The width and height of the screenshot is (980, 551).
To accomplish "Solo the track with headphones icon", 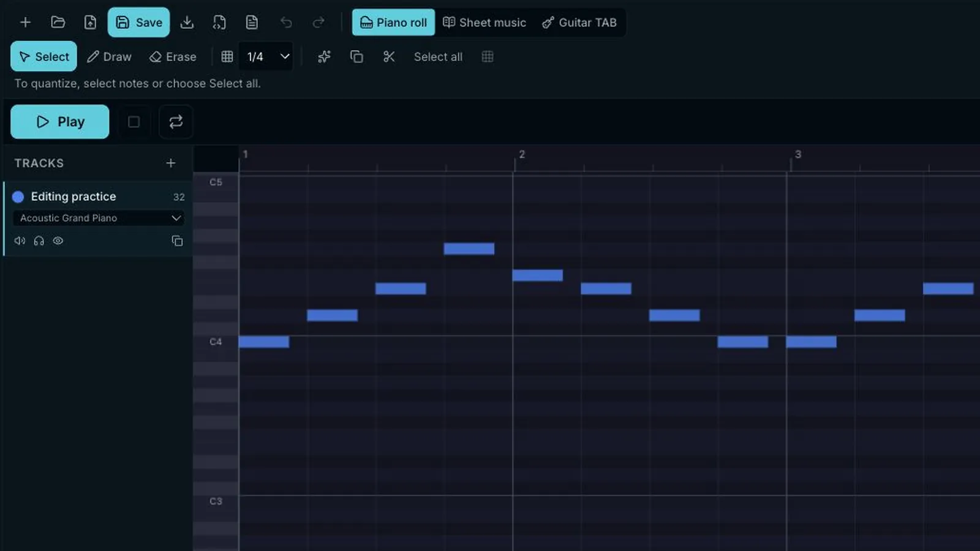I will [39, 241].
